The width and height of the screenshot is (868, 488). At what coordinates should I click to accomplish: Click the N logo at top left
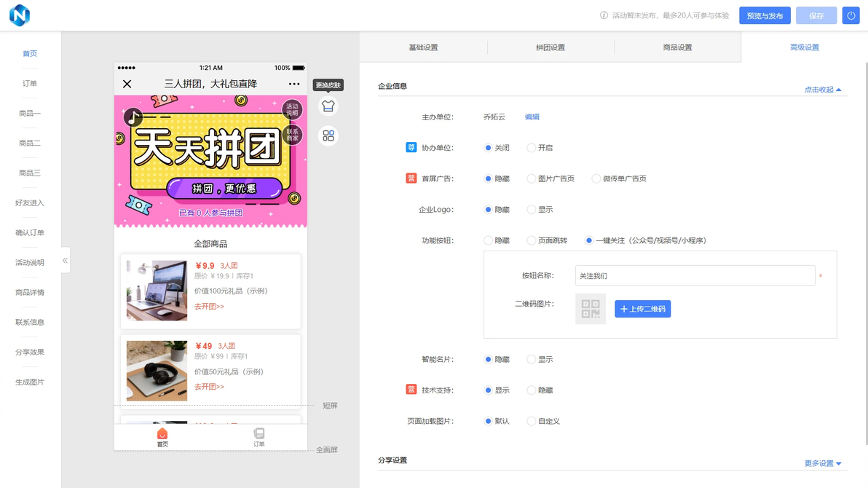tap(20, 15)
